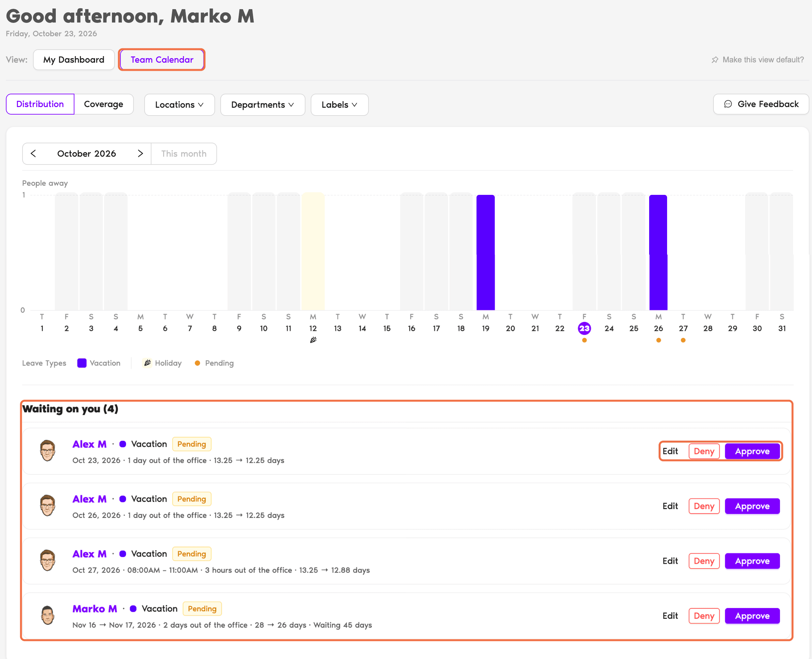Image resolution: width=812 pixels, height=659 pixels.
Task: Approve Alex M's Oct 23 vacation request
Action: click(752, 451)
